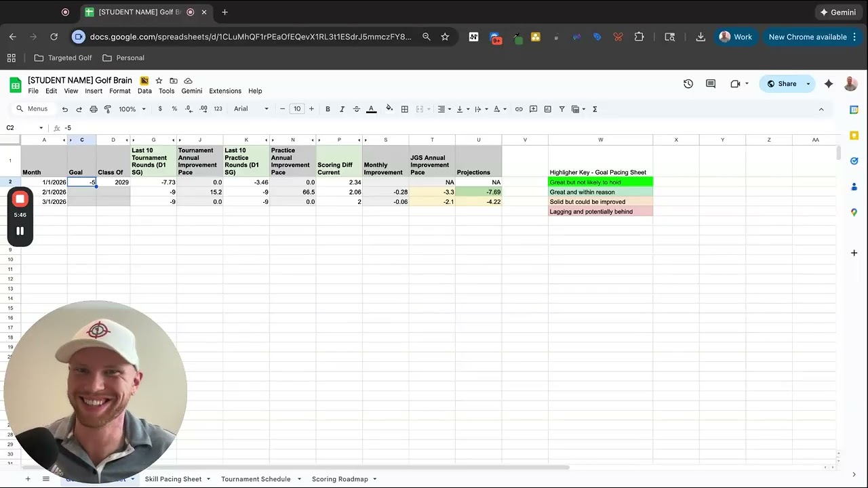Click the Share button
The height and width of the screenshot is (488, 868).
point(781,84)
